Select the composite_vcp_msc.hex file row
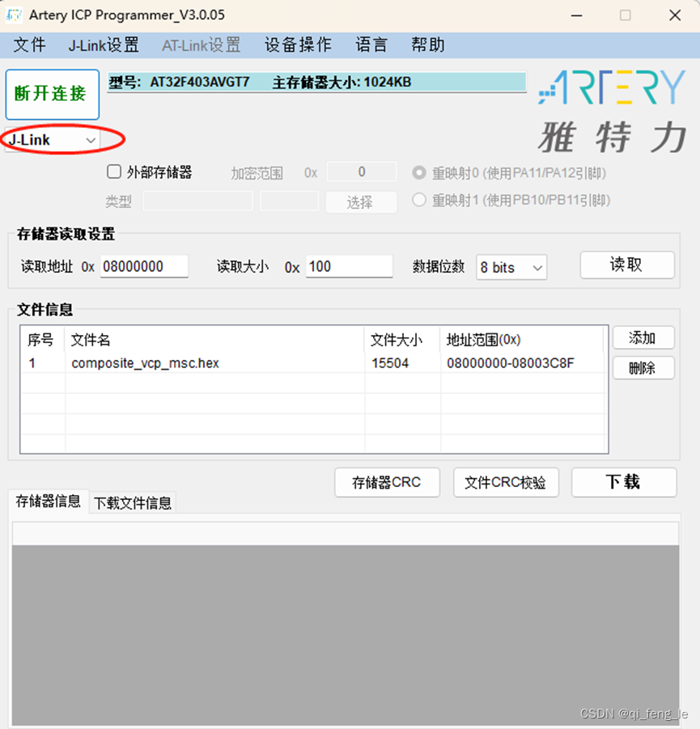 (314, 363)
